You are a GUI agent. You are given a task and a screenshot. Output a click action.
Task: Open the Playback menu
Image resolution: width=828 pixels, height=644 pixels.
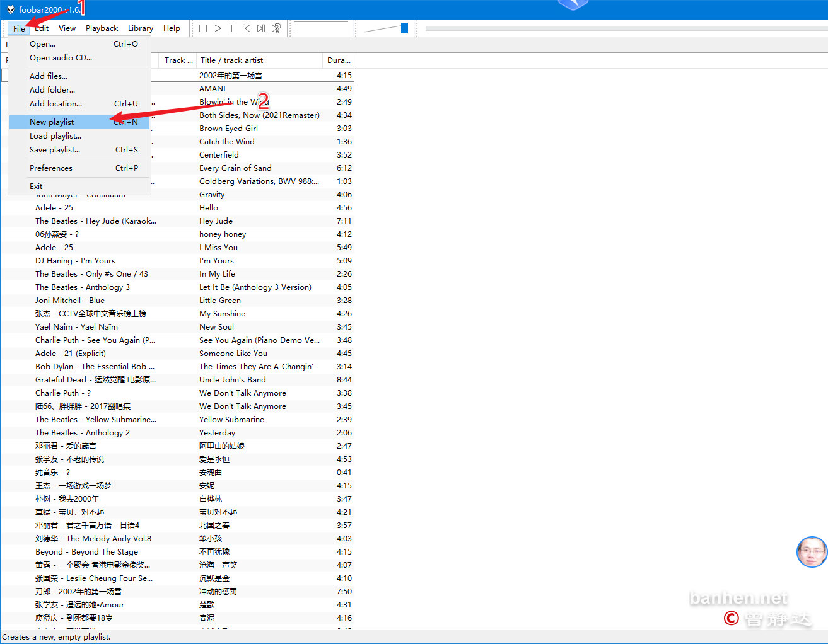[102, 28]
